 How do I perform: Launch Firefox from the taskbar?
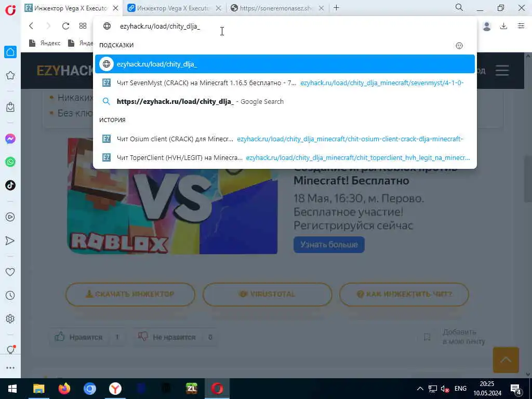pyautogui.click(x=64, y=389)
